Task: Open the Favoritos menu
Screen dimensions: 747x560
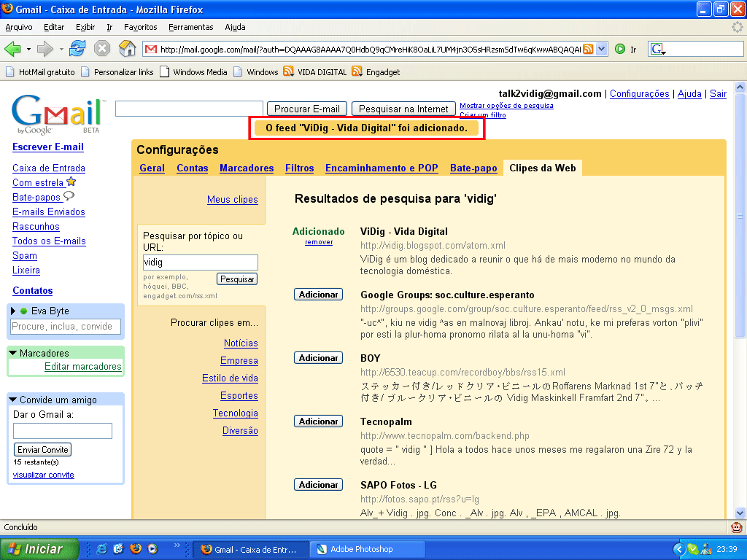Action: point(141,27)
